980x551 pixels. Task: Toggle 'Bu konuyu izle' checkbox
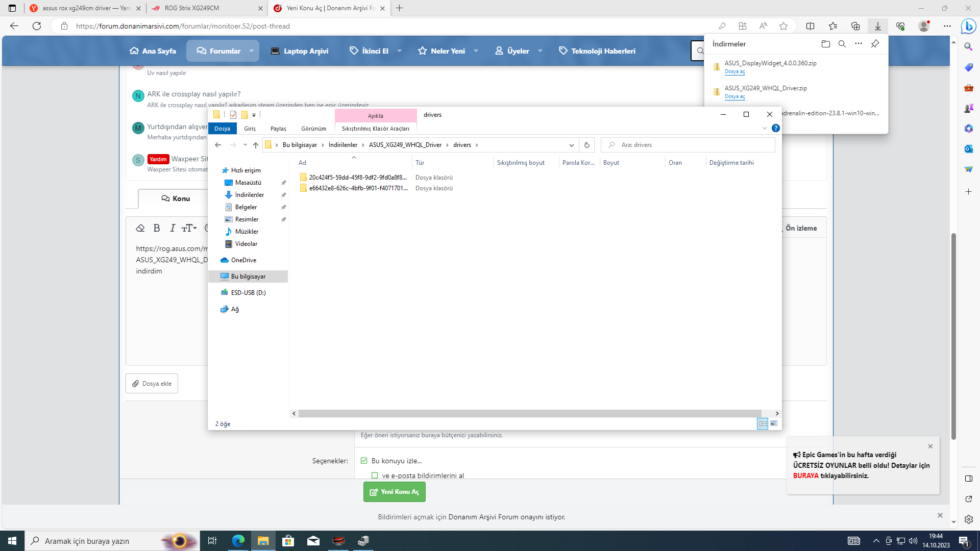[x=364, y=461]
